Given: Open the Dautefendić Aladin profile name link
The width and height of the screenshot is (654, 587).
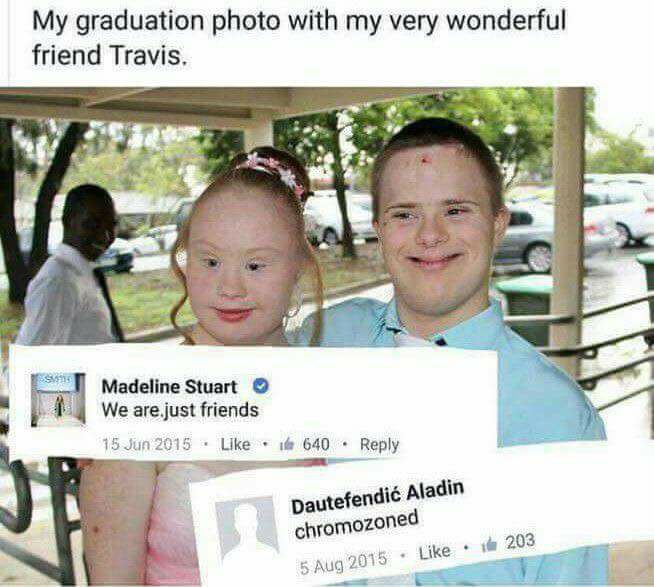Looking at the screenshot, I should coord(377,497).
